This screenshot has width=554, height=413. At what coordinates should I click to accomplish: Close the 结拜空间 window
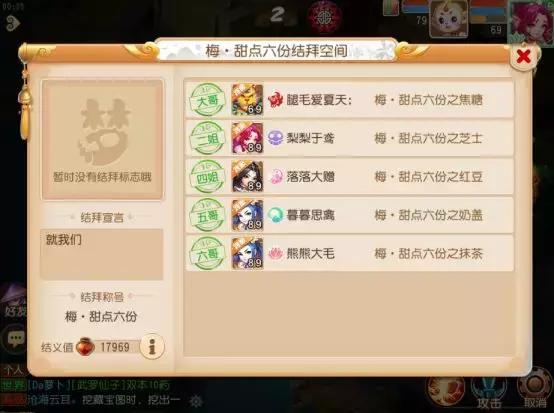[x=523, y=56]
